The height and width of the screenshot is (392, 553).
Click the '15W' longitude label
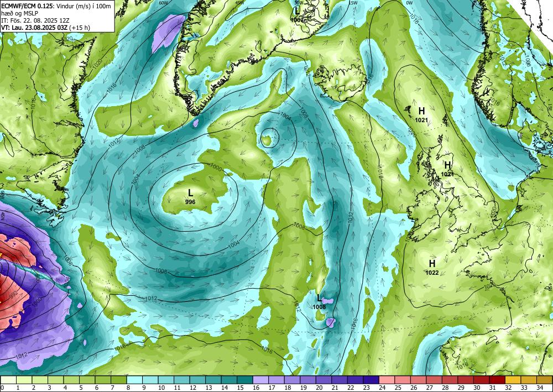point(353,2)
